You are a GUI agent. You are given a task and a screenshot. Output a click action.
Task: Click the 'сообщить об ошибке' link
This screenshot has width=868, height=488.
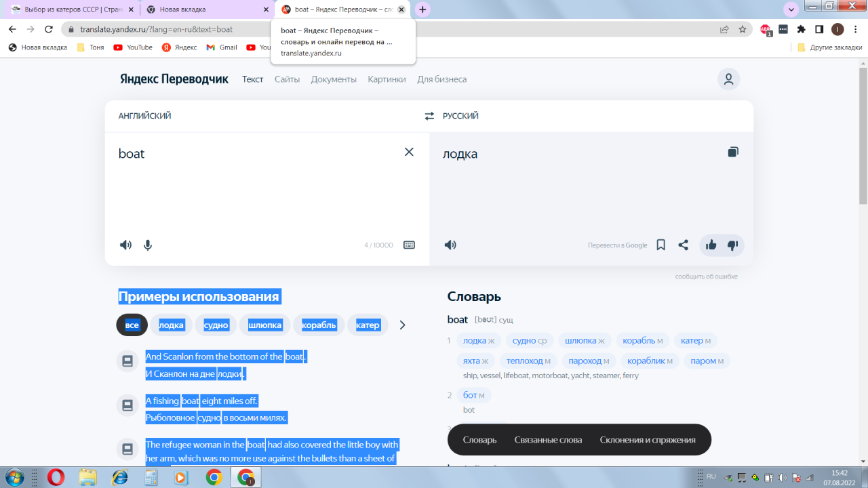tap(706, 277)
